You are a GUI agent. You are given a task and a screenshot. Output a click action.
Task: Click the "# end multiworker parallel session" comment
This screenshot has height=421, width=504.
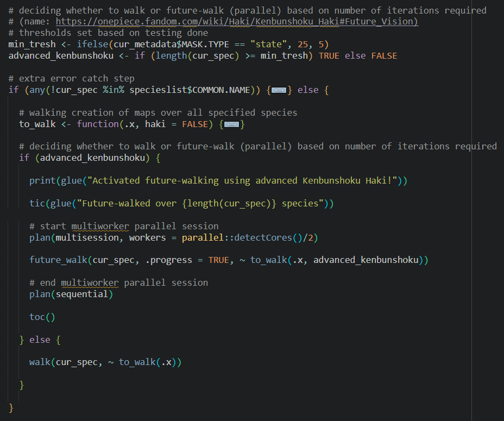[118, 282]
